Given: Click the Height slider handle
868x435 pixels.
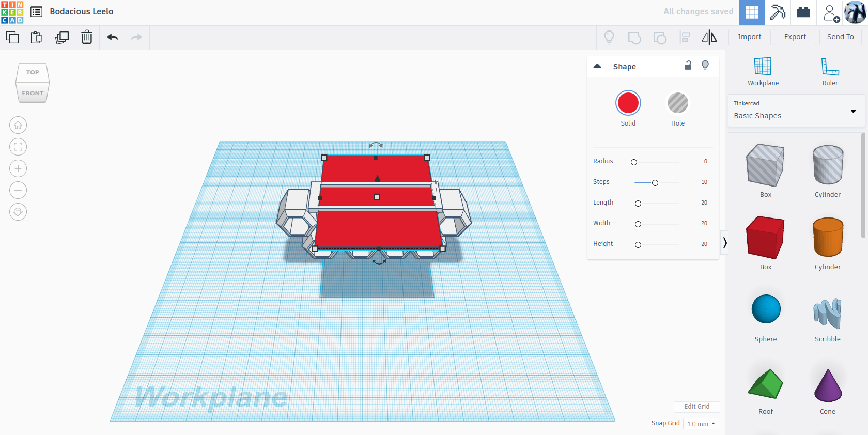Looking at the screenshot, I should tap(638, 245).
